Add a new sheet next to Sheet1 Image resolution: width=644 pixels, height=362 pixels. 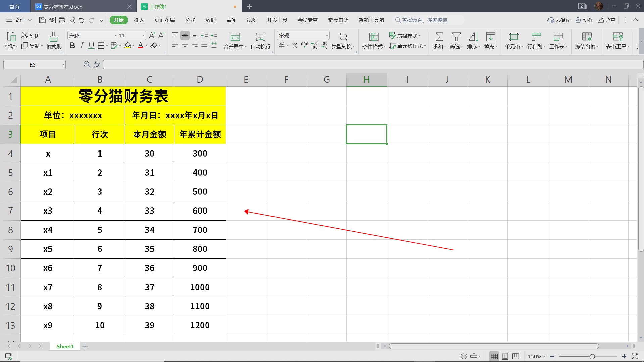click(x=85, y=346)
